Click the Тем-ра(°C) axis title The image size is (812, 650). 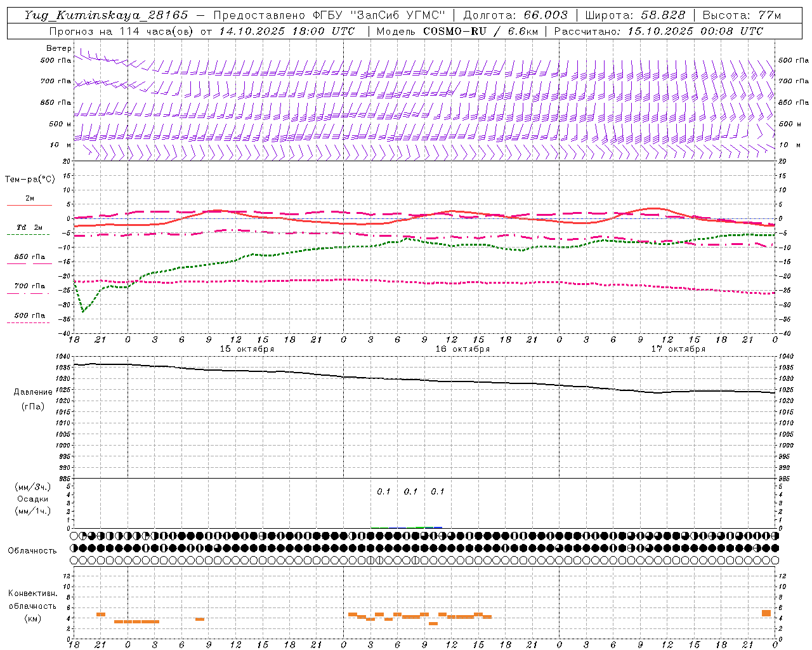coord(30,180)
